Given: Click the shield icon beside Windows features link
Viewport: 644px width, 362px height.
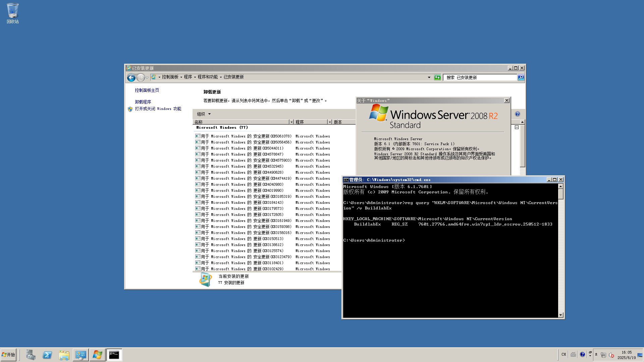Looking at the screenshot, I should pos(130,109).
